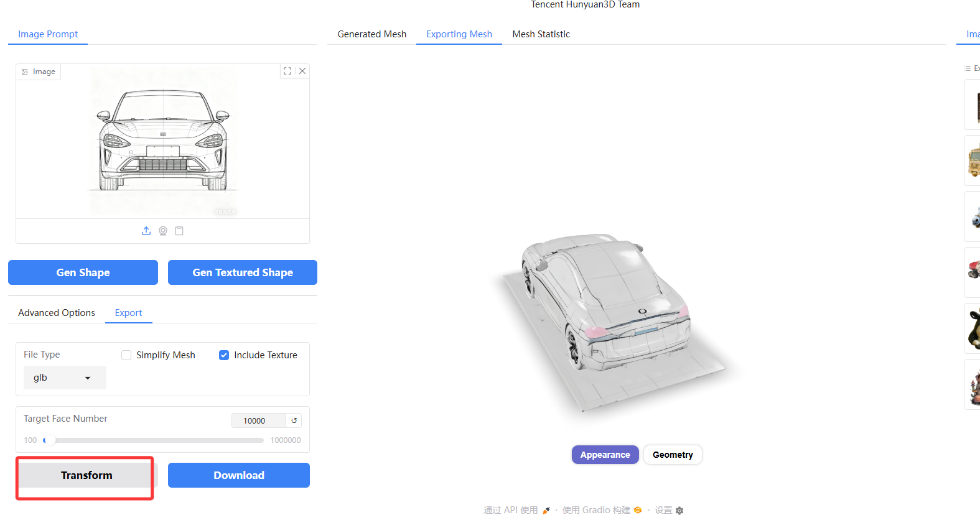Go to the Generated Mesh tab
This screenshot has height=520, width=980.
[x=371, y=34]
